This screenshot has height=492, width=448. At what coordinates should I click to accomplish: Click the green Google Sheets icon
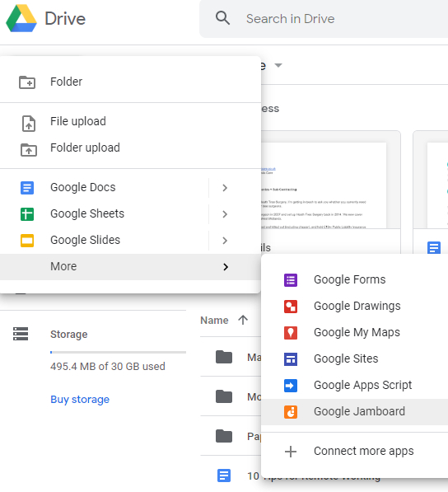(x=27, y=214)
